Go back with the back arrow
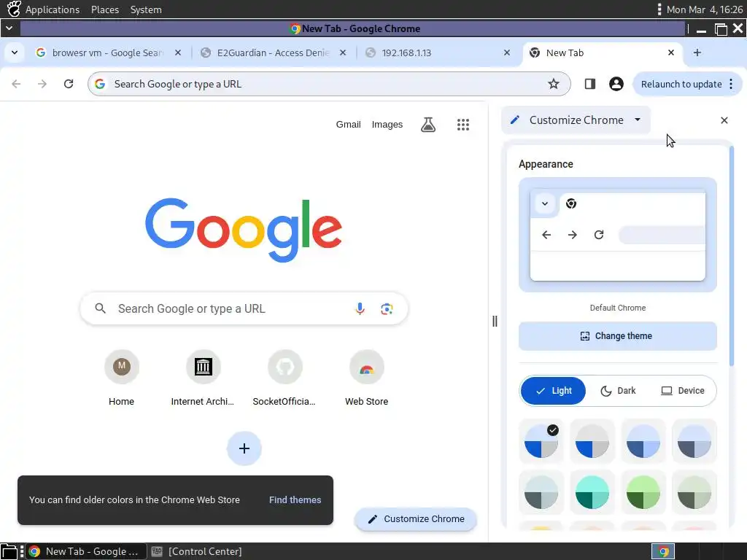747x560 pixels. coord(16,84)
